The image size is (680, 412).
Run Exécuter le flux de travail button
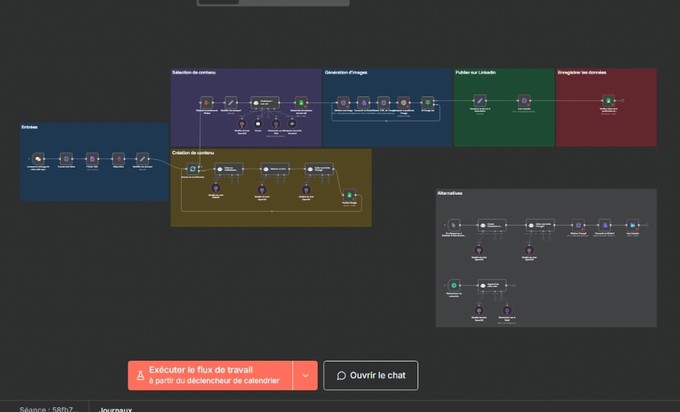tap(210, 376)
